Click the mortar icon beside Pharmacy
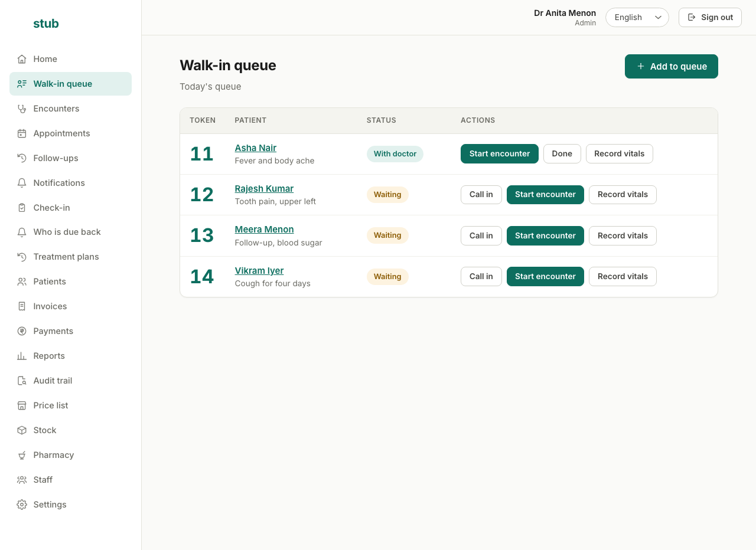756x550 pixels. 22,455
